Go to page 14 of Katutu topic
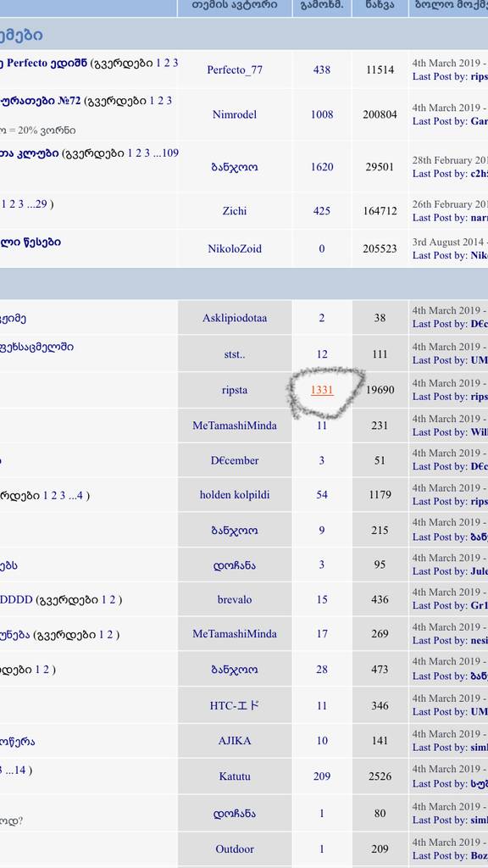This screenshot has width=488, height=868. point(20,770)
